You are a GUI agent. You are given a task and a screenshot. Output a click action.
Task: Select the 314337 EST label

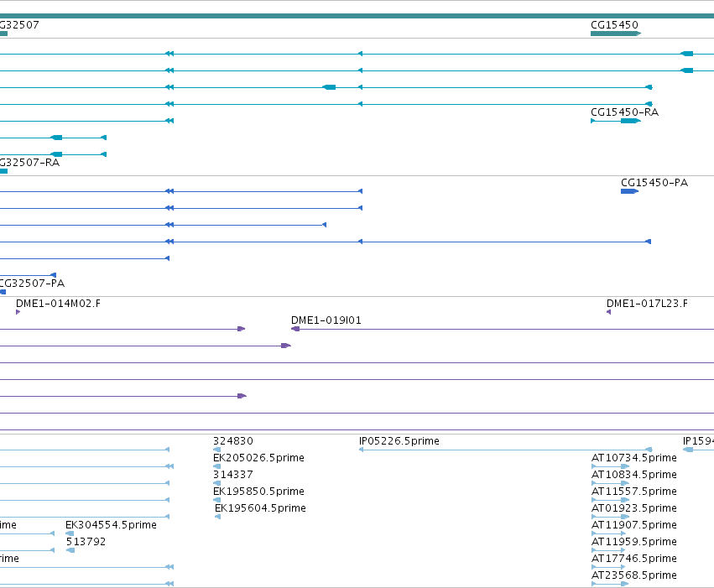(x=233, y=475)
